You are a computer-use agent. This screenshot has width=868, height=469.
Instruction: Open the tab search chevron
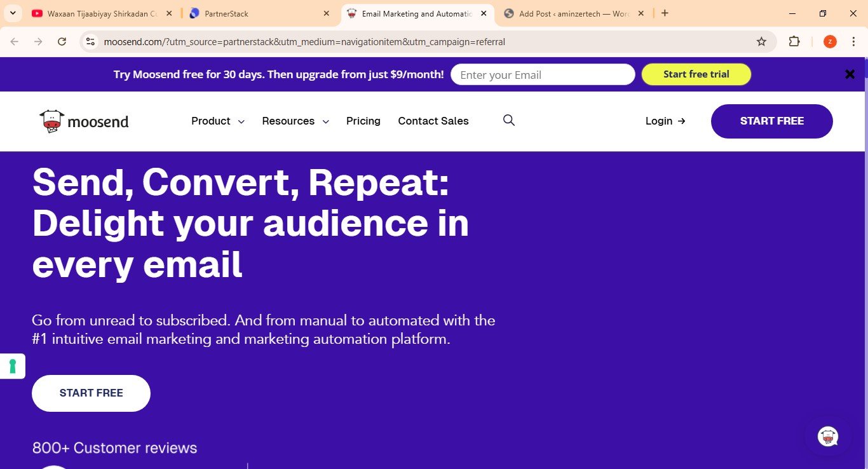(x=13, y=13)
